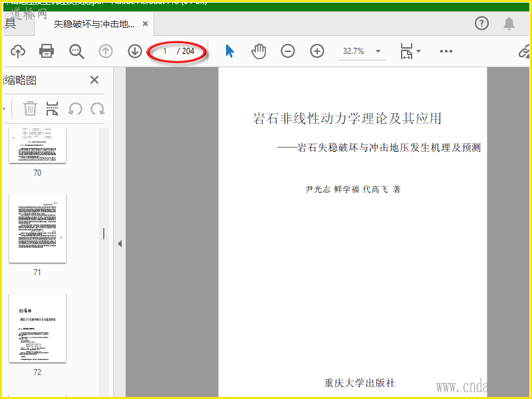Click the thumbnail page label 71
The width and height of the screenshot is (532, 399).
pos(37,273)
